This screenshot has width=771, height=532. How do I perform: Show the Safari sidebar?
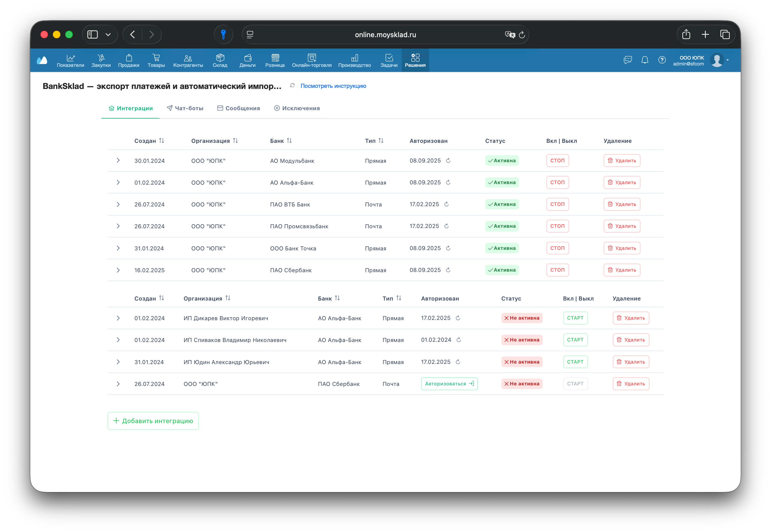click(x=92, y=35)
